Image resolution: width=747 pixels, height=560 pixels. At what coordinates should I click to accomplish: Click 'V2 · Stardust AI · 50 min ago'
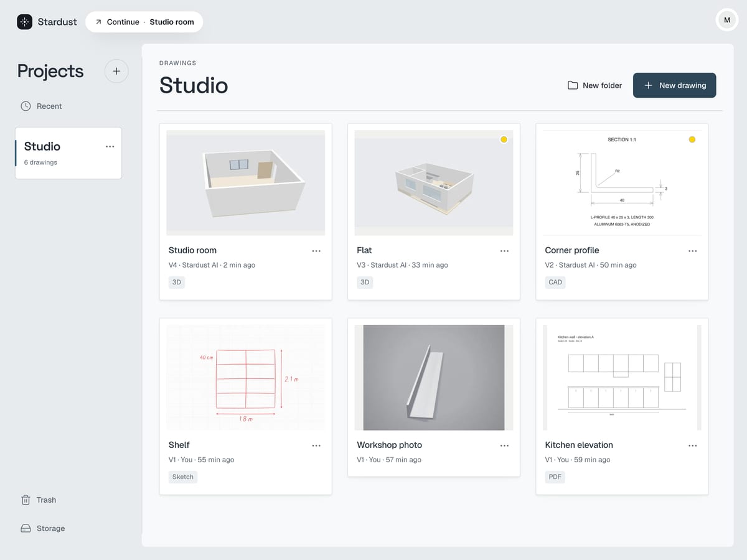coord(591,265)
